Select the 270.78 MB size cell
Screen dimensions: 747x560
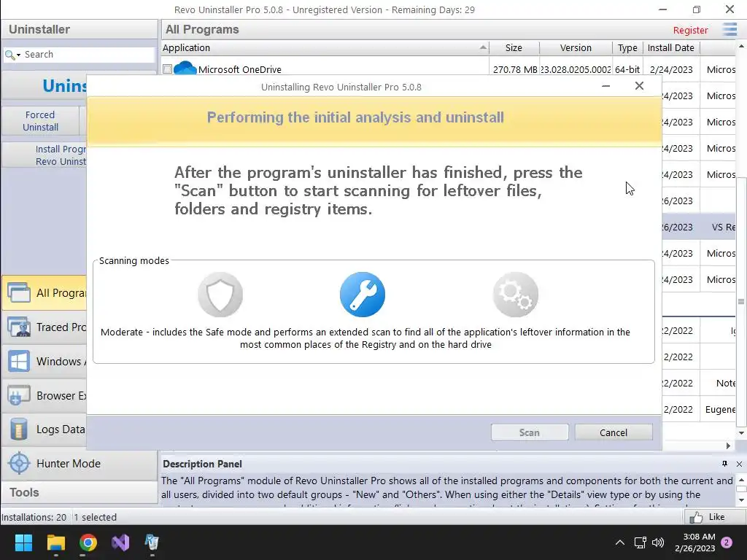(514, 69)
